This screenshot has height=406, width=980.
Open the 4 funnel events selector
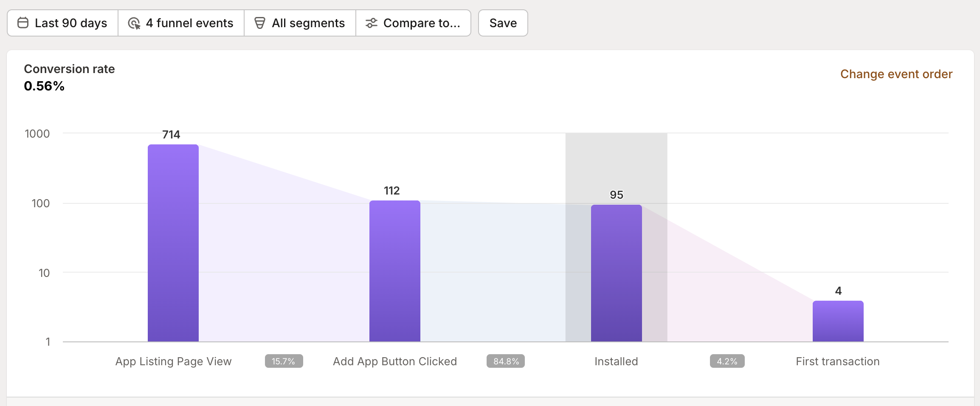pos(181,23)
